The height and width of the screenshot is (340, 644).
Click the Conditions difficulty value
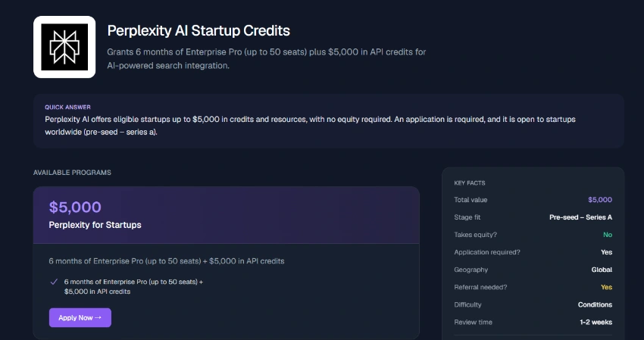[x=595, y=304]
